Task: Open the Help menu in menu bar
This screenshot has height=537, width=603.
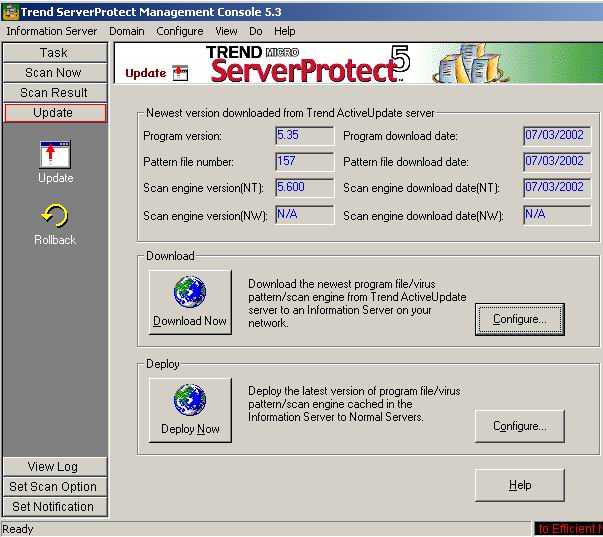Action: 285,31
